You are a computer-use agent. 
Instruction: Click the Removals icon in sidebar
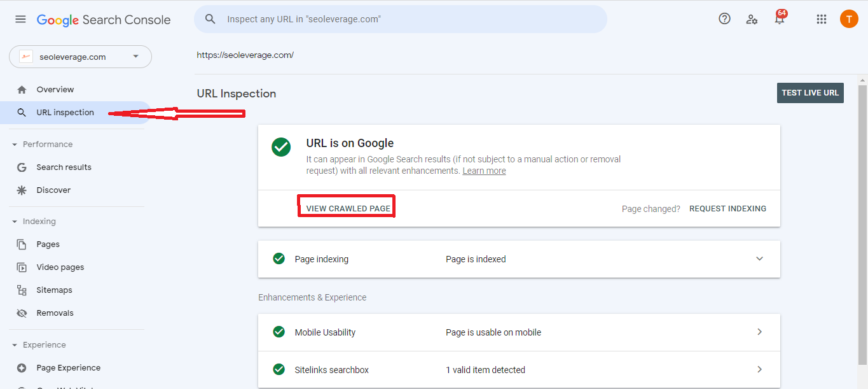click(x=22, y=313)
